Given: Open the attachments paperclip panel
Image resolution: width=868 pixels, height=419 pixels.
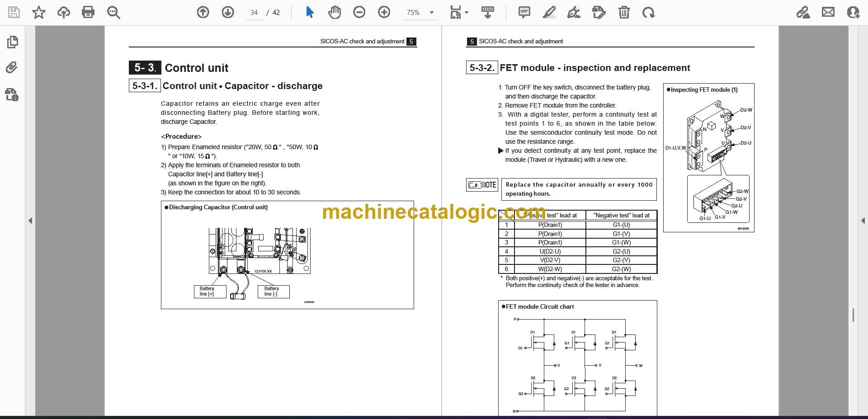Looking at the screenshot, I should (12, 68).
